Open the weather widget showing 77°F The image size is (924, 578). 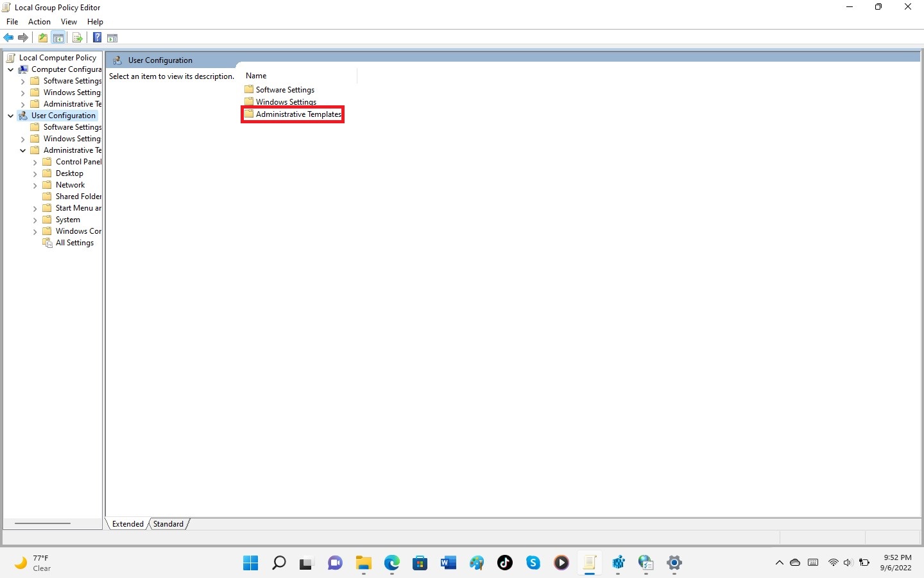click(32, 563)
